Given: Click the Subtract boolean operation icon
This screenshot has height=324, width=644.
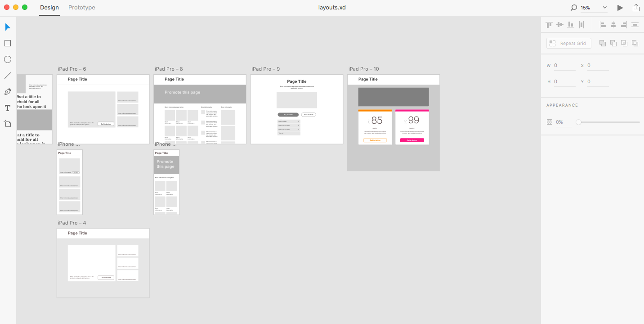Looking at the screenshot, I should (613, 43).
